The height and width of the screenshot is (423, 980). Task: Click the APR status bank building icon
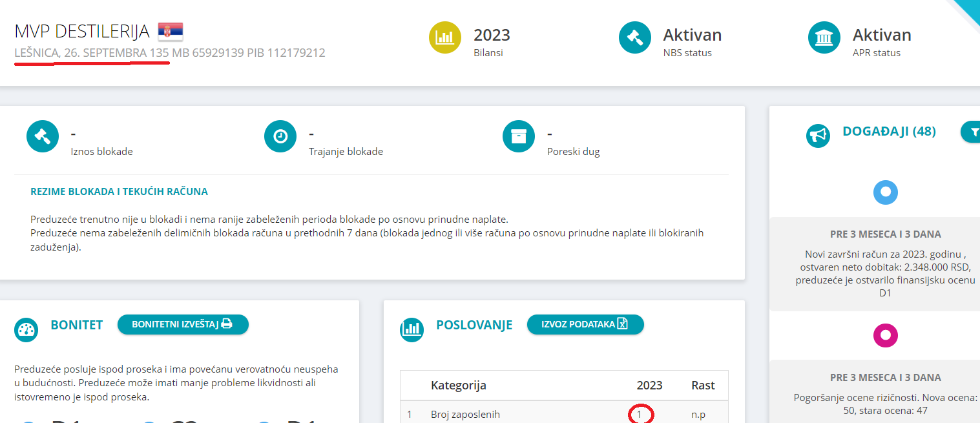(x=824, y=37)
